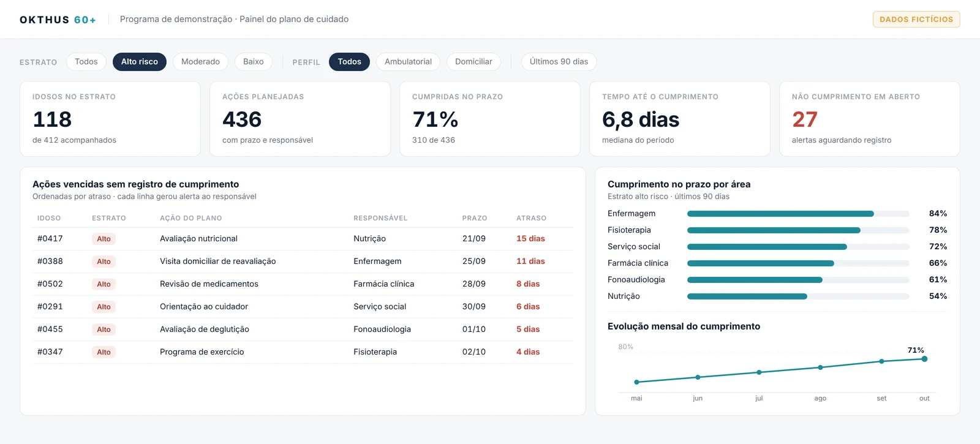
Task: Click the Fisioterapia area label in chart
Action: point(629,230)
